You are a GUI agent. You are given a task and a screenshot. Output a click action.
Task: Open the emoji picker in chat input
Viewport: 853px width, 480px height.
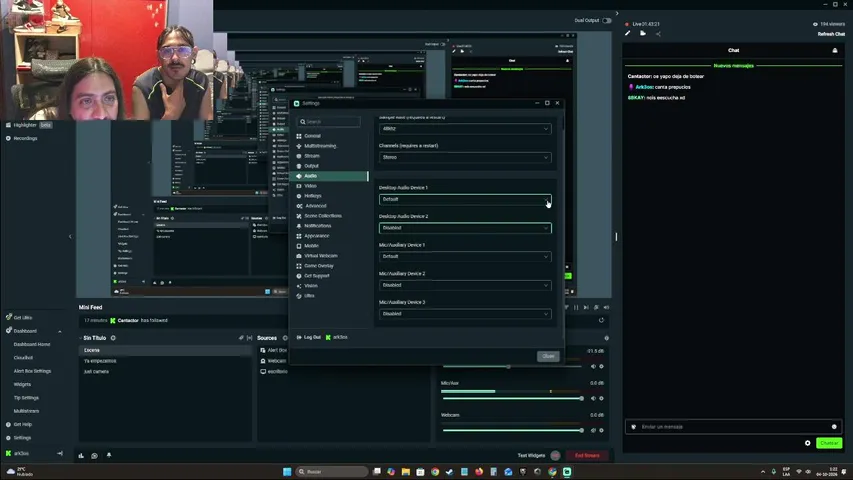(834, 427)
